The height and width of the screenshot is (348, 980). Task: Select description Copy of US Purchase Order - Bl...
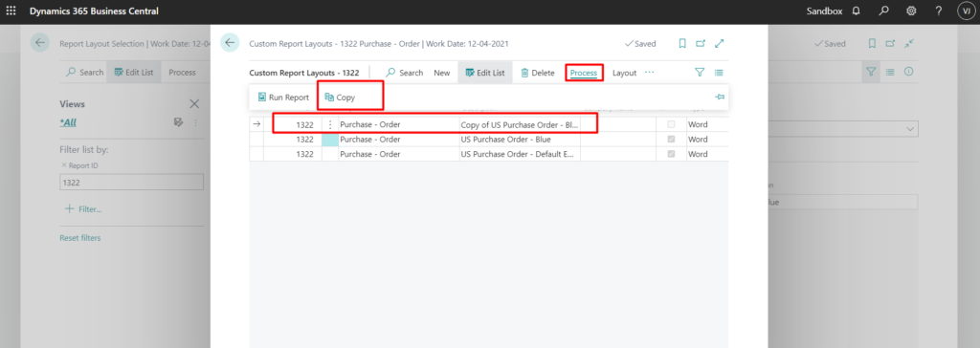click(520, 124)
